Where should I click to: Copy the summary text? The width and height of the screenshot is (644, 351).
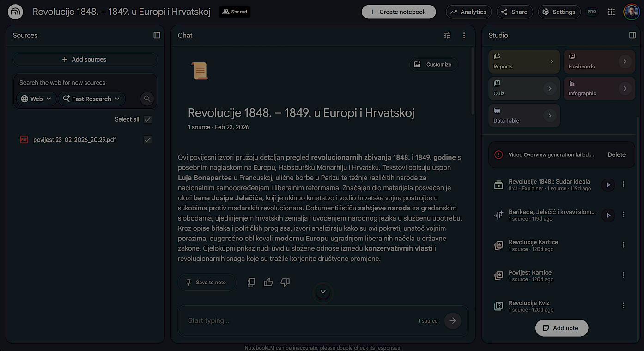(251, 282)
